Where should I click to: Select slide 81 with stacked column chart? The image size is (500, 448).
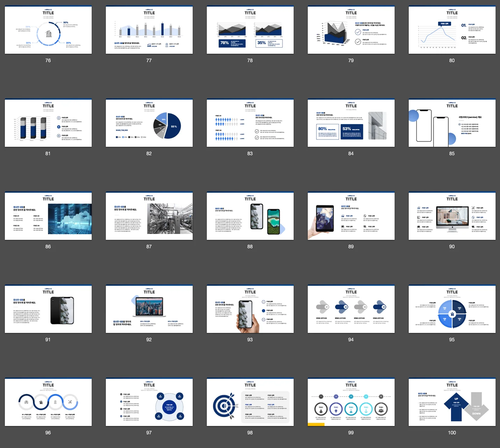pos(48,123)
